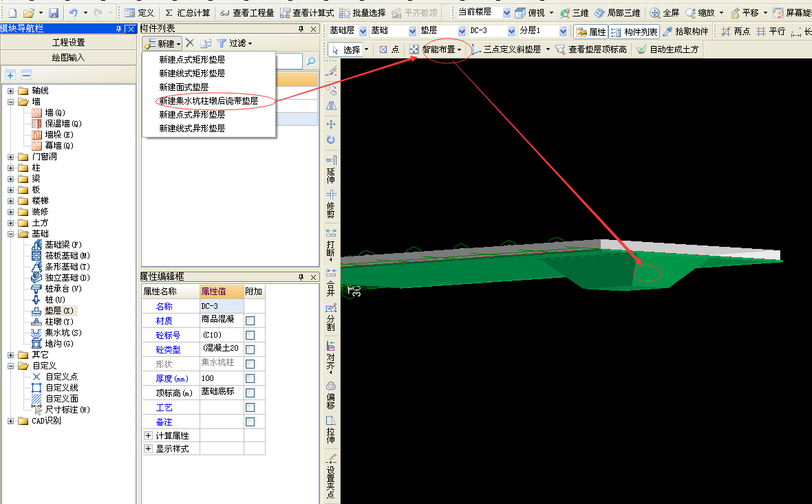
Task: Activate the 缩放 zoom tool
Action: point(700,12)
